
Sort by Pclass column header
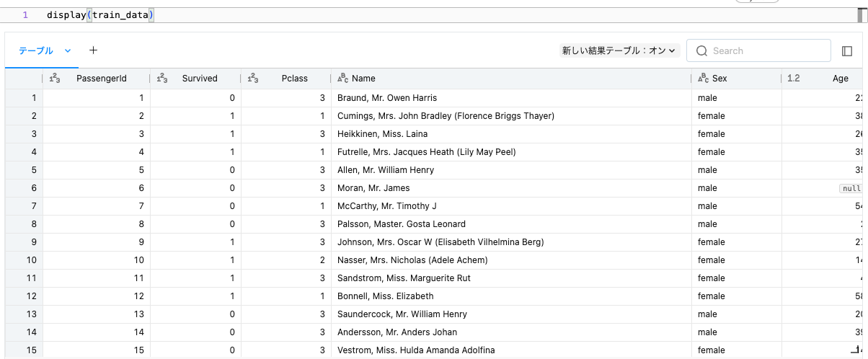(x=295, y=79)
